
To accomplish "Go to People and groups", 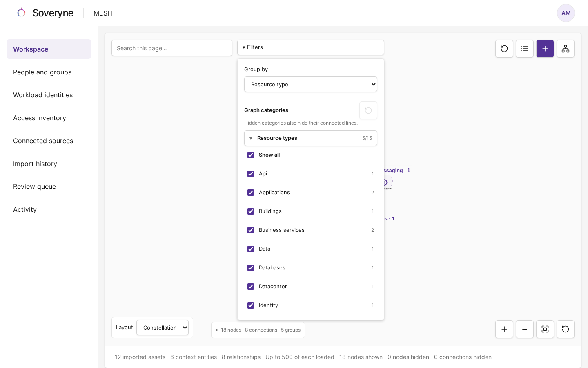I will pyautogui.click(x=49, y=72).
